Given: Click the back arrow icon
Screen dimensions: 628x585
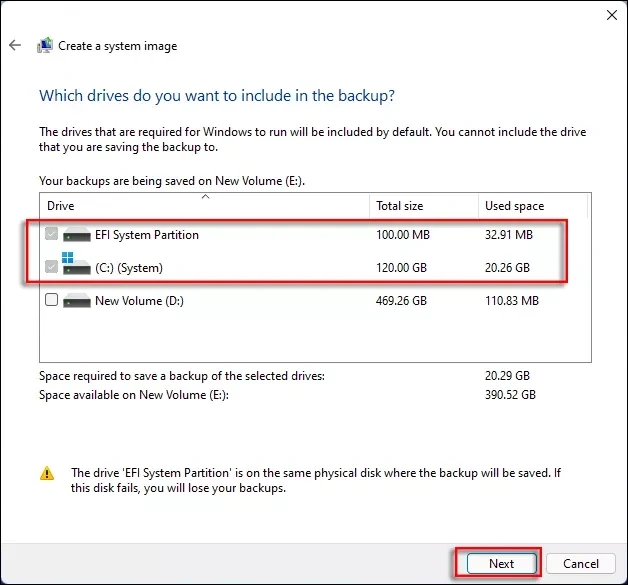Looking at the screenshot, I should [x=15, y=46].
